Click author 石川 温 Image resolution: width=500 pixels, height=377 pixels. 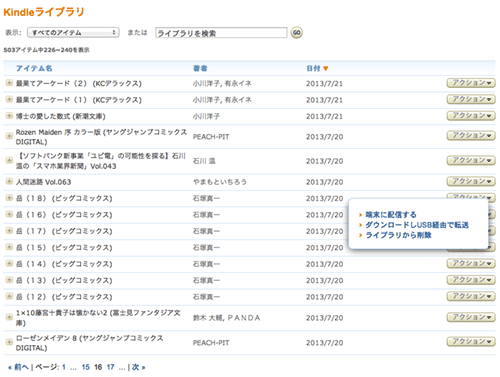[204, 161]
